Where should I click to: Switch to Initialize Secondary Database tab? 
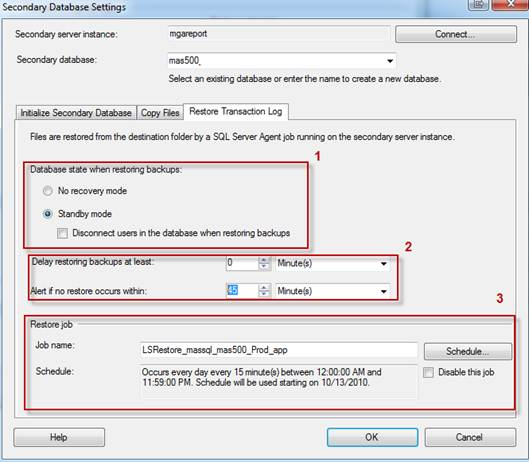pos(76,113)
